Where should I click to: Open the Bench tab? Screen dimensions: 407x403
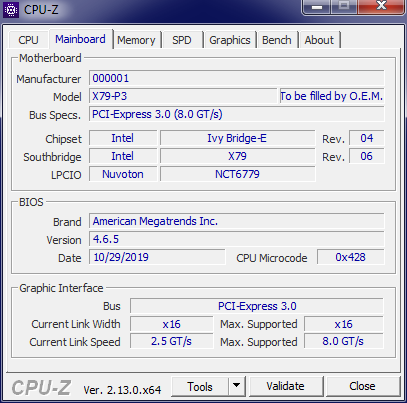pyautogui.click(x=277, y=40)
